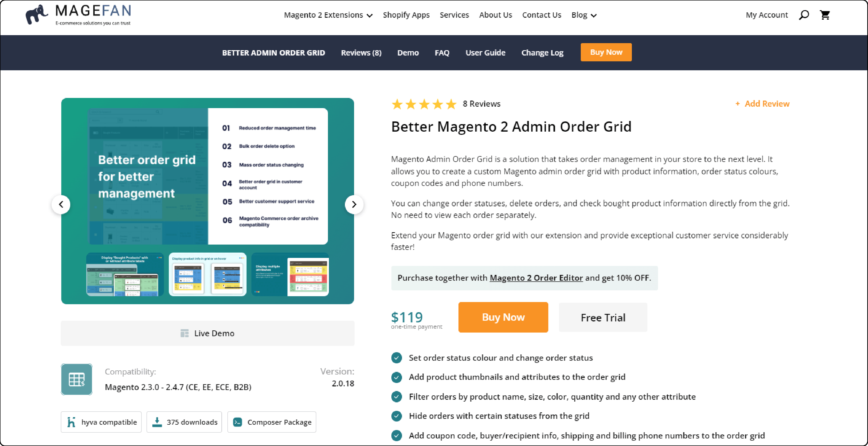Open My Account link

click(767, 15)
